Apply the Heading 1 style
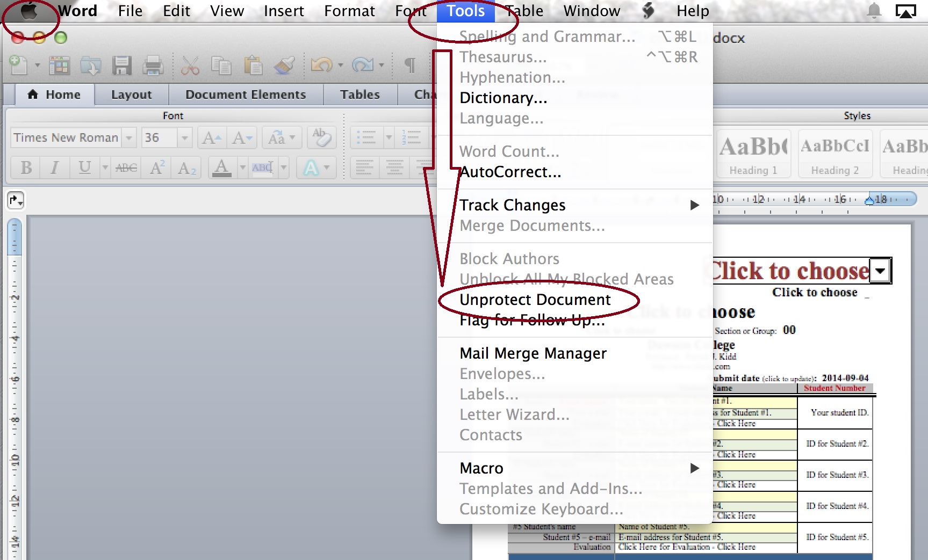928x560 pixels. 753,154
